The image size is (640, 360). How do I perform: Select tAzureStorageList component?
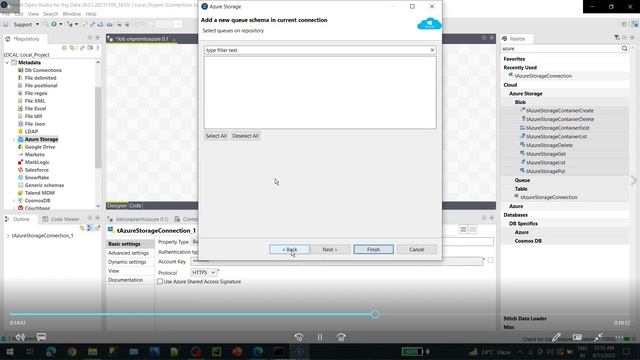pyautogui.click(x=545, y=162)
